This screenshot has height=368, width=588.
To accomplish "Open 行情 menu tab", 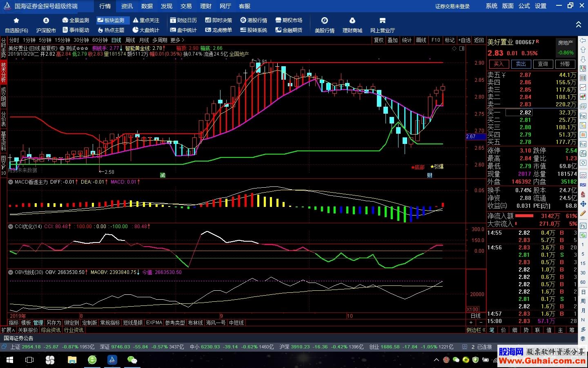I will (105, 6).
